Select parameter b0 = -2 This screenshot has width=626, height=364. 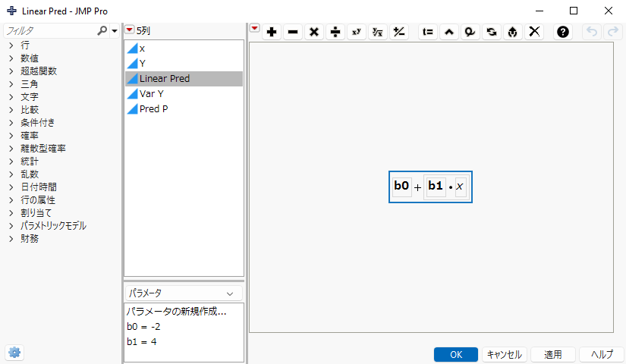tap(143, 327)
